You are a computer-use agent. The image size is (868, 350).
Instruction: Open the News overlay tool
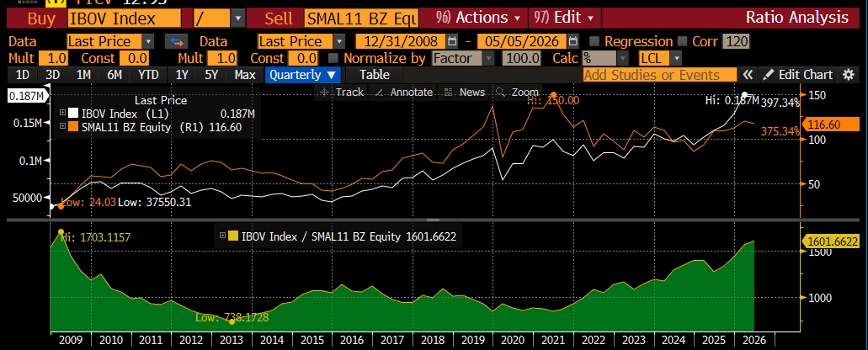[x=465, y=93]
